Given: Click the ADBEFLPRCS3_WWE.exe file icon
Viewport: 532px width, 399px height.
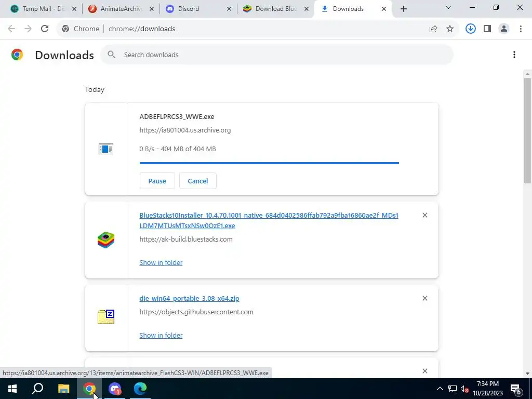Looking at the screenshot, I should 106,149.
